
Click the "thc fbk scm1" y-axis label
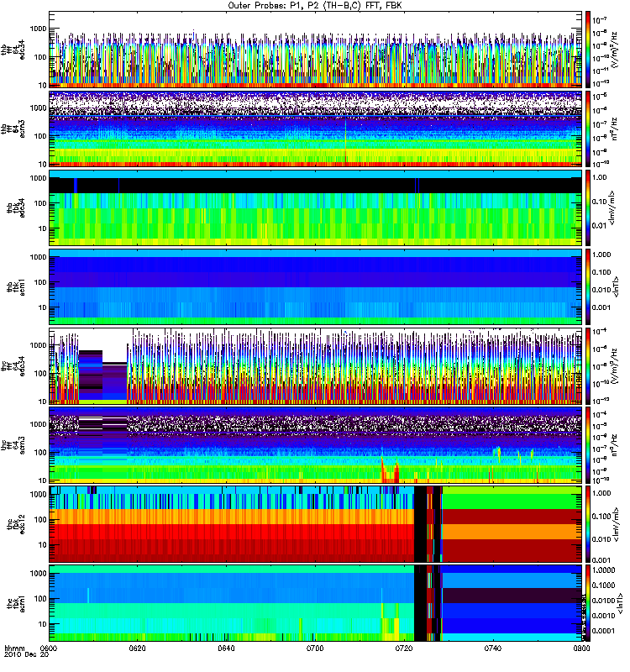[15, 603]
